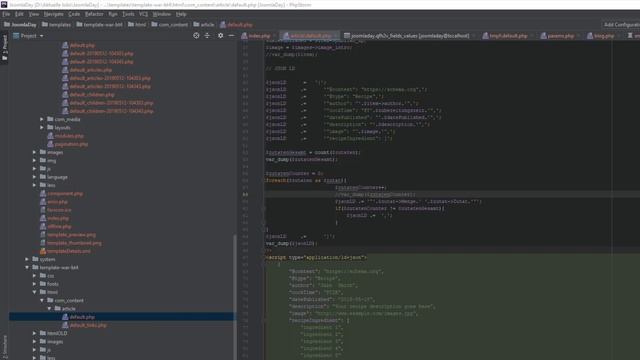This screenshot has width=640, height=360.
Task: Open Project view selector dropdown
Action: (x=29, y=36)
